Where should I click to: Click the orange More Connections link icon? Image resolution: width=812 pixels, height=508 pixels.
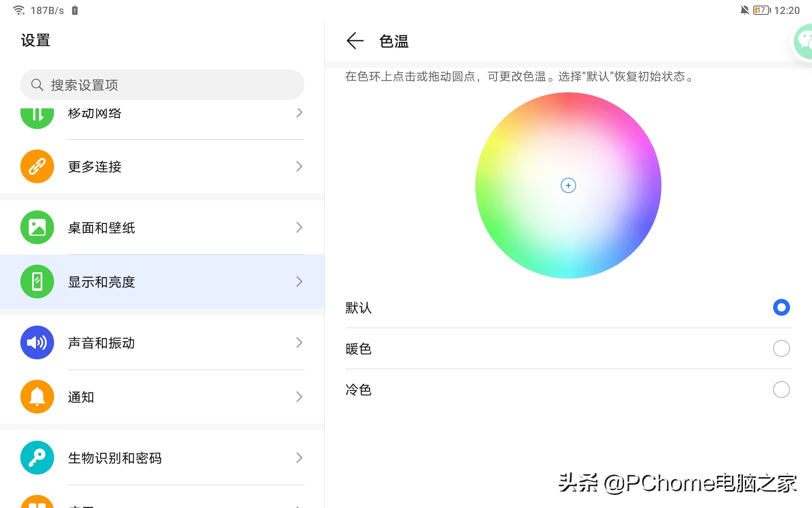tap(37, 166)
